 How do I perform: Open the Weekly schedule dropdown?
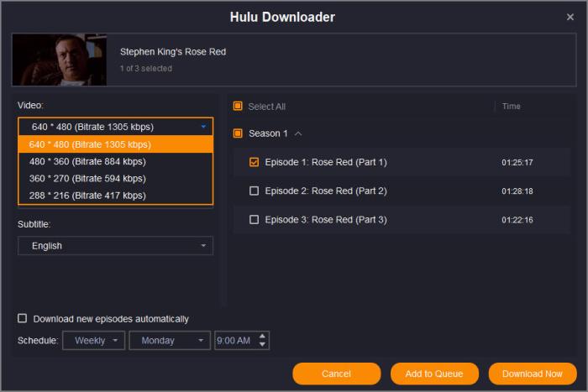(94, 340)
